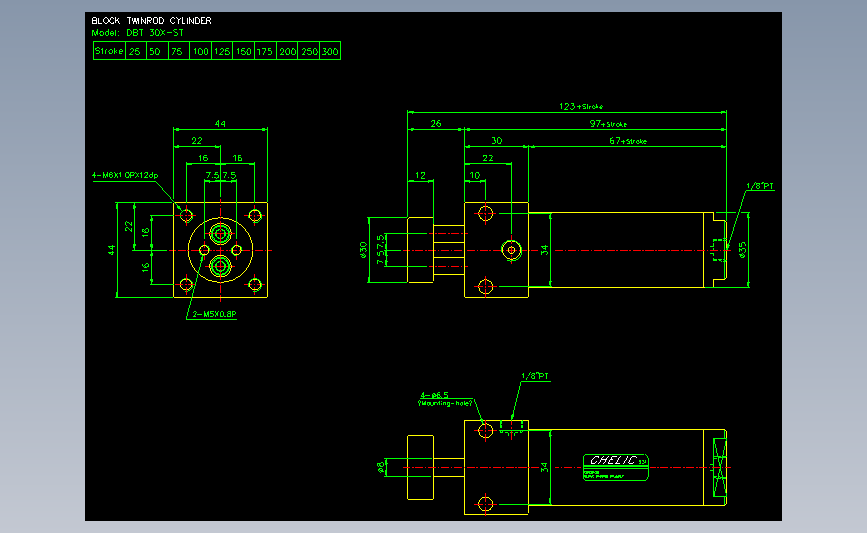The height and width of the screenshot is (533, 867).
Task: Select the 150 stroke table cell
Action: pyautogui.click(x=243, y=51)
